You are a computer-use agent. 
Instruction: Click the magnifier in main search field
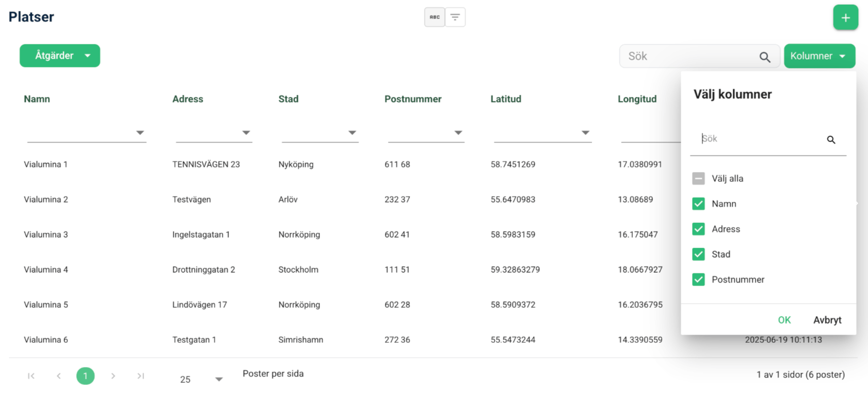click(x=765, y=57)
